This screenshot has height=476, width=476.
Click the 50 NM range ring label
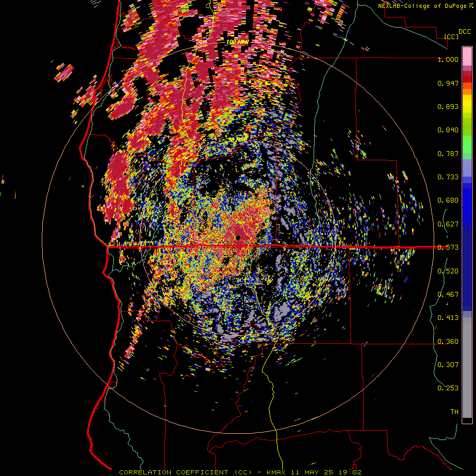[237, 140]
